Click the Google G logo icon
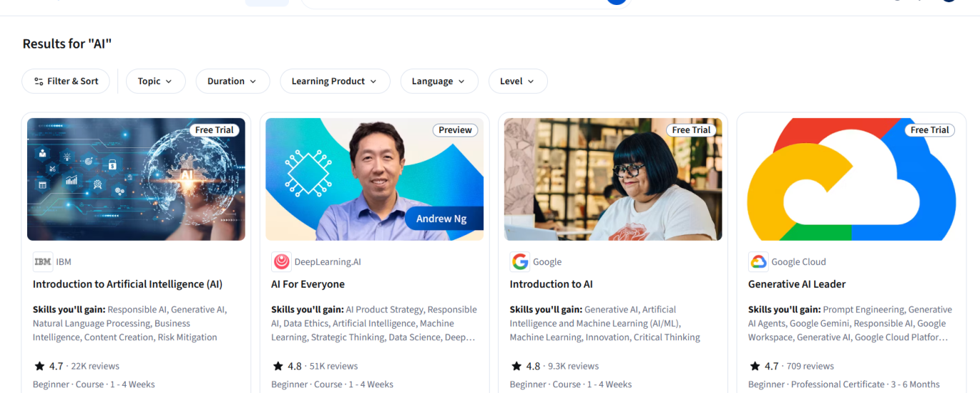 (519, 262)
